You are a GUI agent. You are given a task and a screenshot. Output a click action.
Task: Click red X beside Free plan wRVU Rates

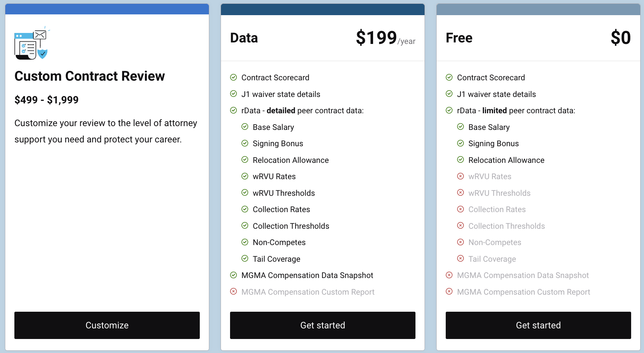[x=460, y=176]
